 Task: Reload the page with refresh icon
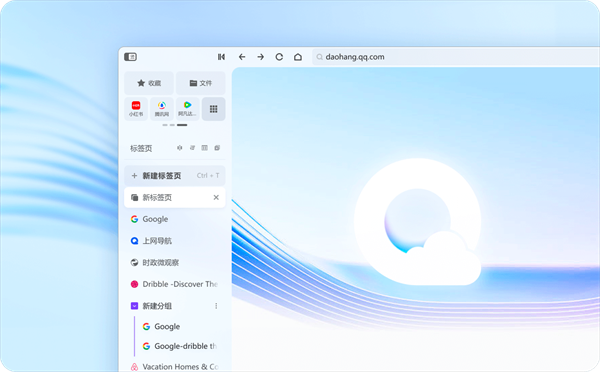point(279,57)
